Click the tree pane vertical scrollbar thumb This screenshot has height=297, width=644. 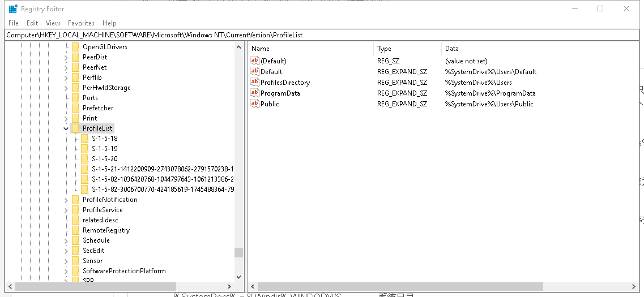pos(238,252)
